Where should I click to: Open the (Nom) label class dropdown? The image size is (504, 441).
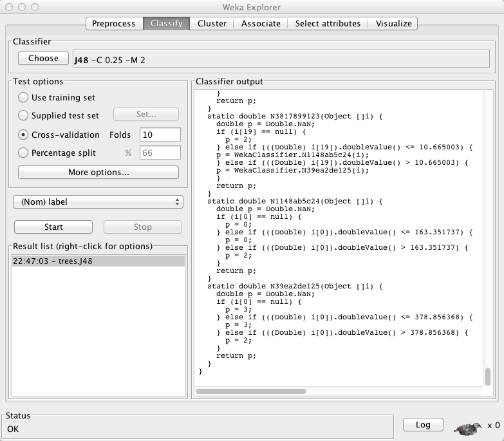pyautogui.click(x=98, y=202)
